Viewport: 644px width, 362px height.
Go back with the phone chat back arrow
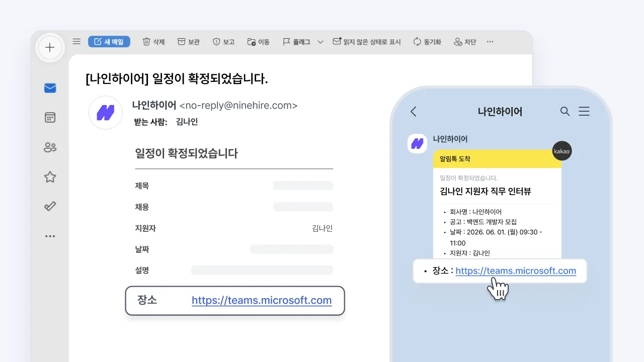tap(414, 112)
